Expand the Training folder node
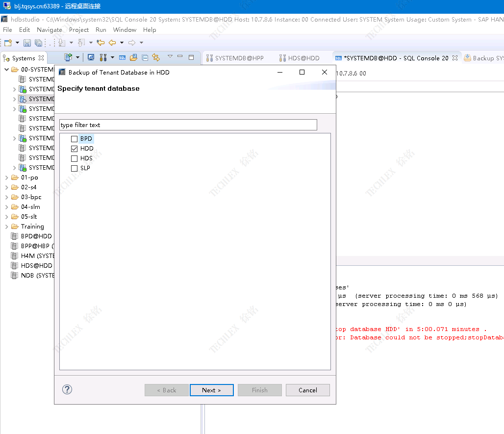The width and height of the screenshot is (504, 434). pyautogui.click(x=6, y=227)
